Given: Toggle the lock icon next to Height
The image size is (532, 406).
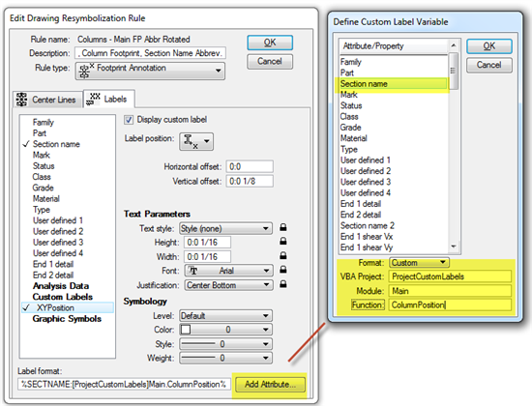Looking at the screenshot, I should click(x=283, y=241).
